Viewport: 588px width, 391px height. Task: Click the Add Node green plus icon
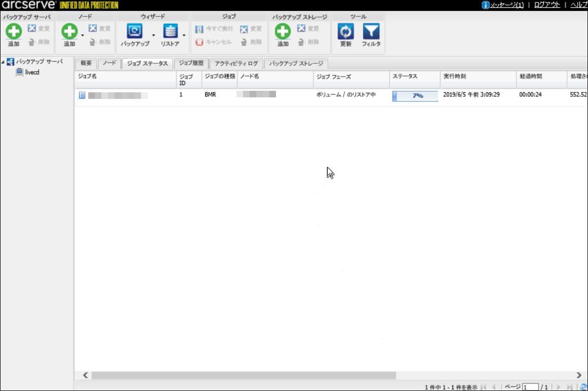point(70,32)
